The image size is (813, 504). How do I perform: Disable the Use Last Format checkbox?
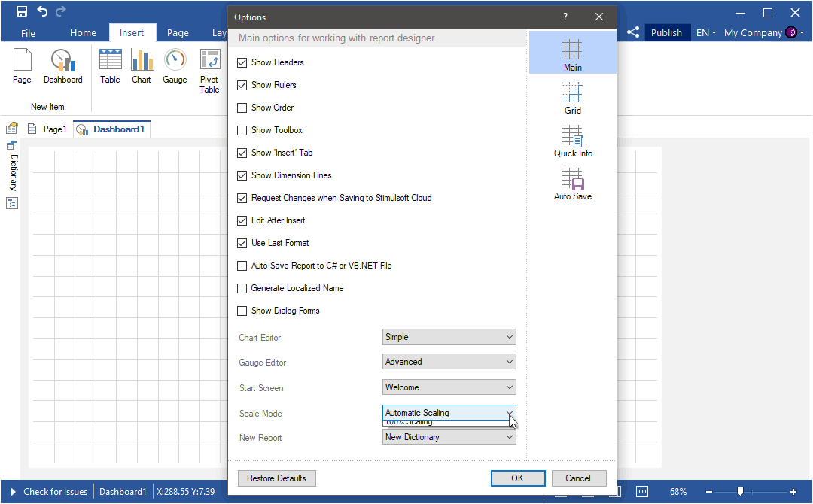click(x=242, y=244)
